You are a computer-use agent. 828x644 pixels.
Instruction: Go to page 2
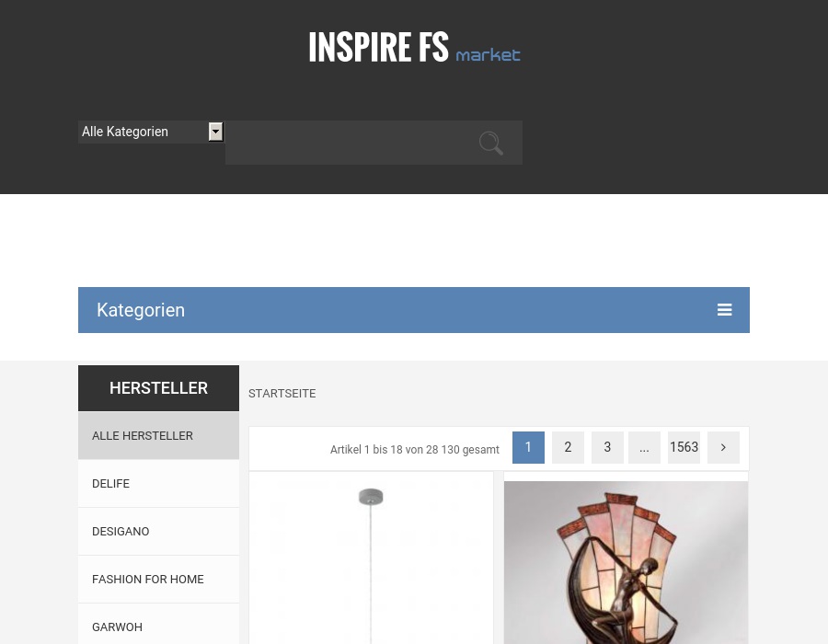[569, 448]
